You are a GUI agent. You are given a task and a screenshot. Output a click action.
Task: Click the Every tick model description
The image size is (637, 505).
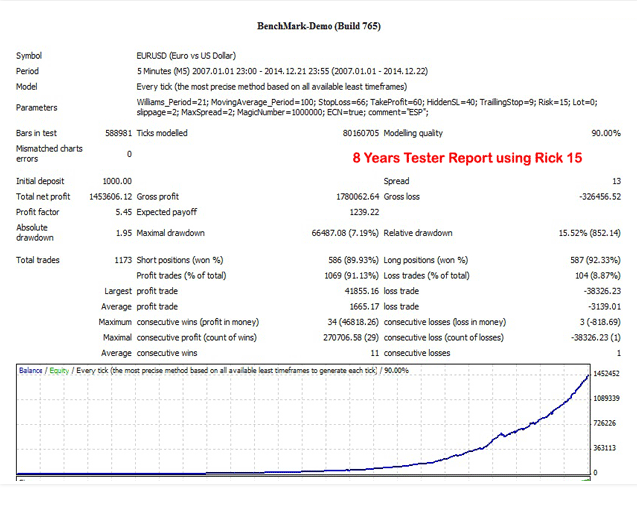click(272, 87)
